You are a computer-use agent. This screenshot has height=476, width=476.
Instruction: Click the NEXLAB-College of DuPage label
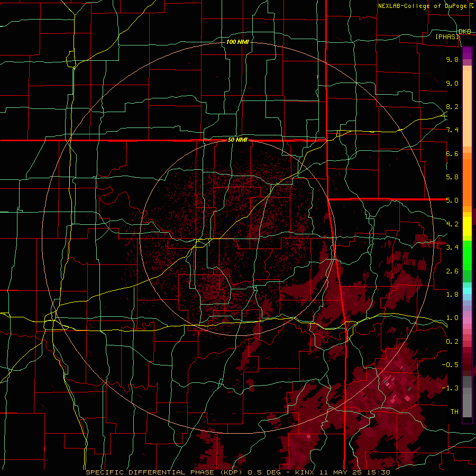coord(422,6)
